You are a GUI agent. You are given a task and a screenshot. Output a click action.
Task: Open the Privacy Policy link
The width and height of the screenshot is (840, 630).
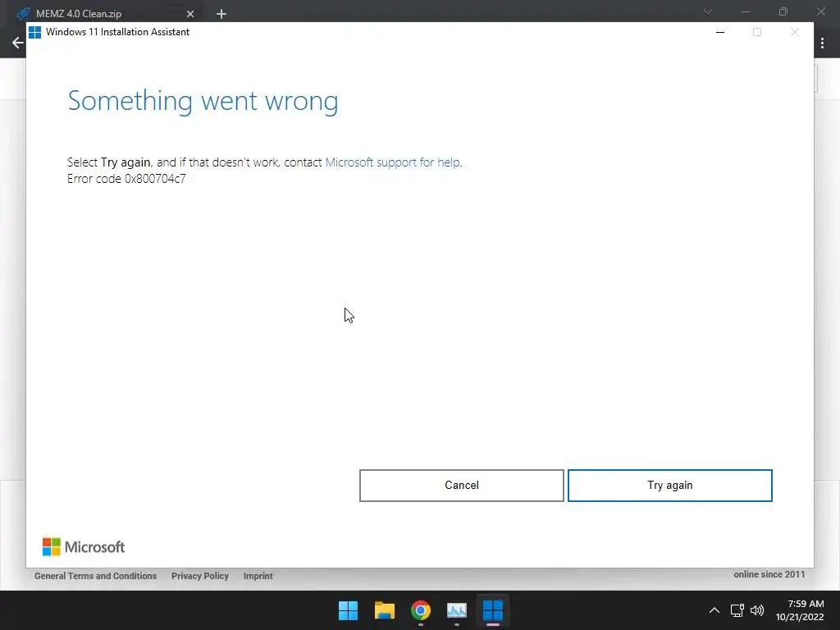[x=200, y=576]
